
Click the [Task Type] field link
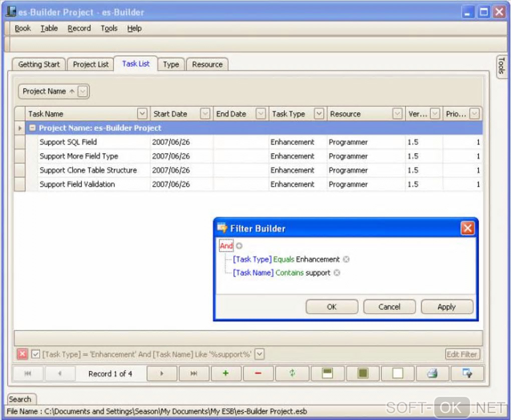pos(252,259)
